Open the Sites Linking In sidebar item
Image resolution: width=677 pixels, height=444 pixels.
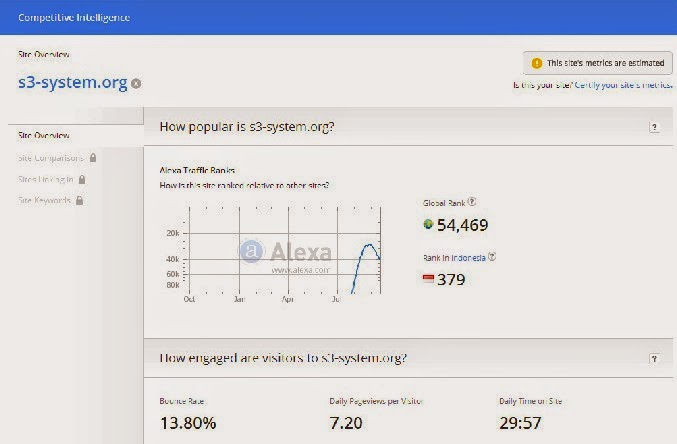[x=46, y=179]
